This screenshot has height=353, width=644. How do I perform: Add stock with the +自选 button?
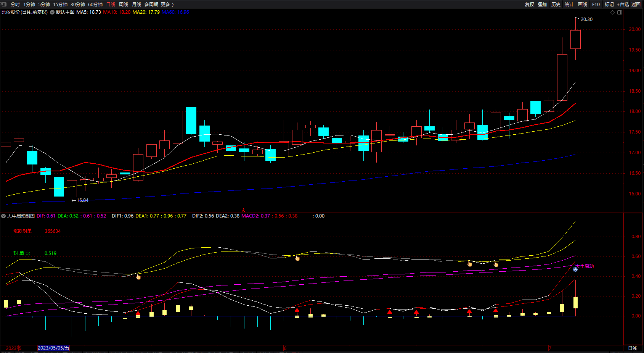623,5
